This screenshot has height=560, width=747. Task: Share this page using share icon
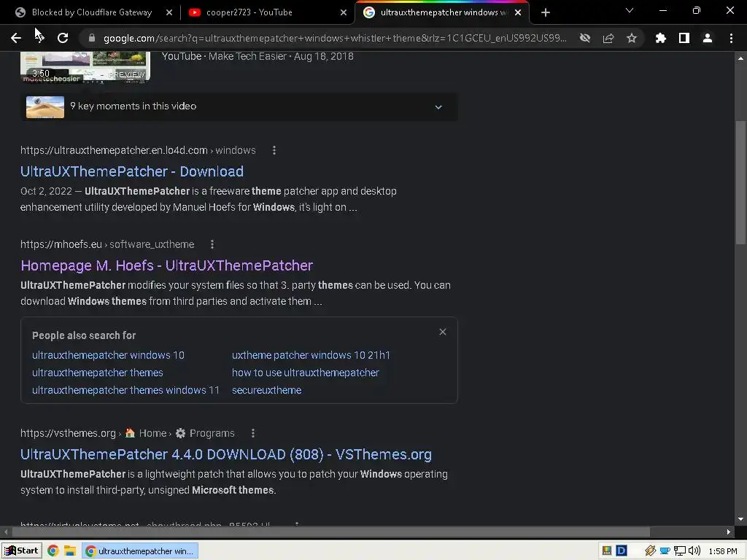tap(608, 38)
